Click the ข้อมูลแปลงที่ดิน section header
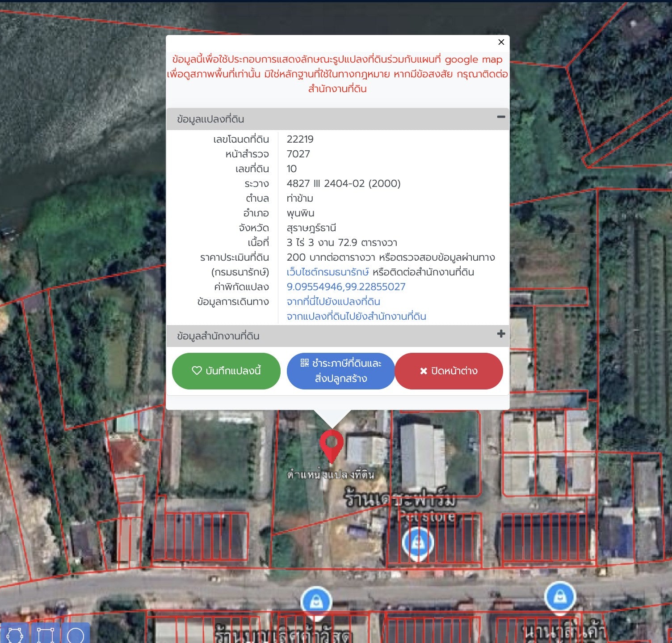The width and height of the screenshot is (672, 643). tap(210, 119)
